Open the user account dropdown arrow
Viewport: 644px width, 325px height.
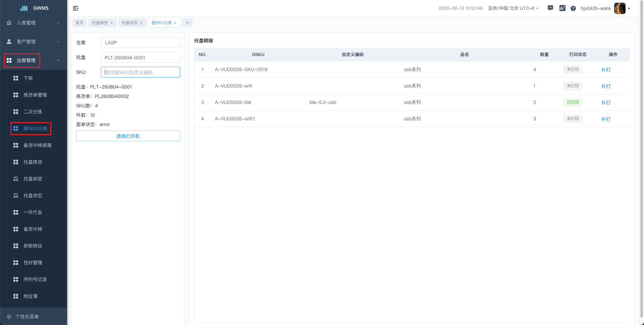(629, 9)
